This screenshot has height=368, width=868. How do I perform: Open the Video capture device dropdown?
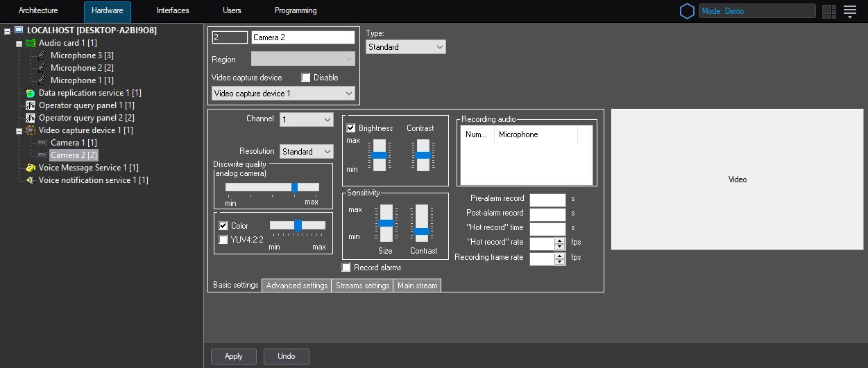tap(283, 94)
